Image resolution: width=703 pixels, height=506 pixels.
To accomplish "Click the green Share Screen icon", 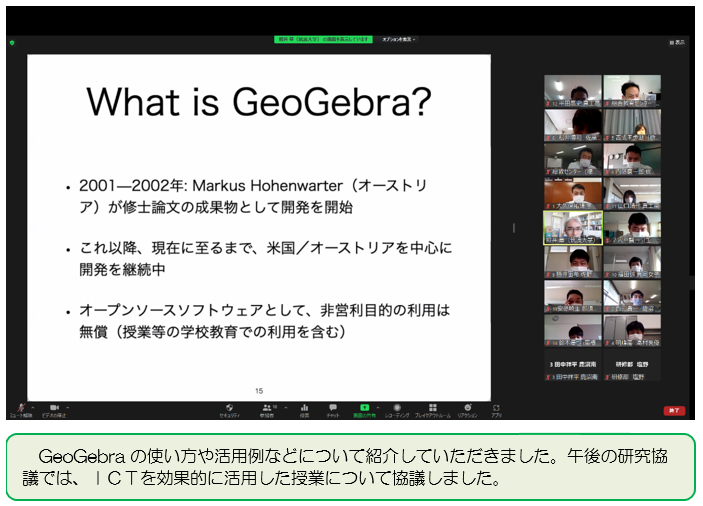I will pos(365,407).
